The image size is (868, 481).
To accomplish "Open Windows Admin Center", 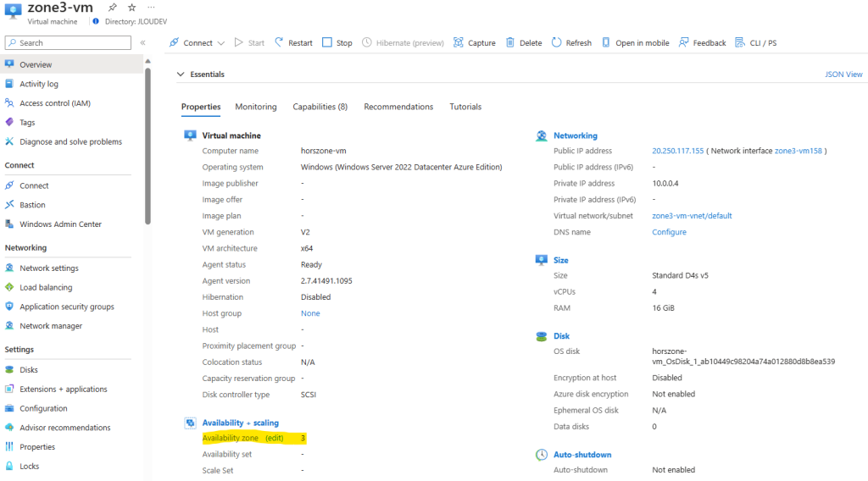I will coord(60,224).
